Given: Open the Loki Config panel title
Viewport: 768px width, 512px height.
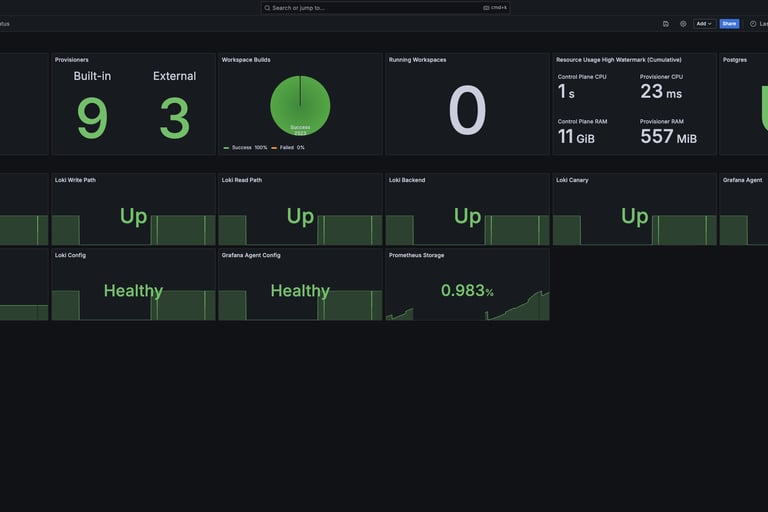Looking at the screenshot, I should 70,255.
